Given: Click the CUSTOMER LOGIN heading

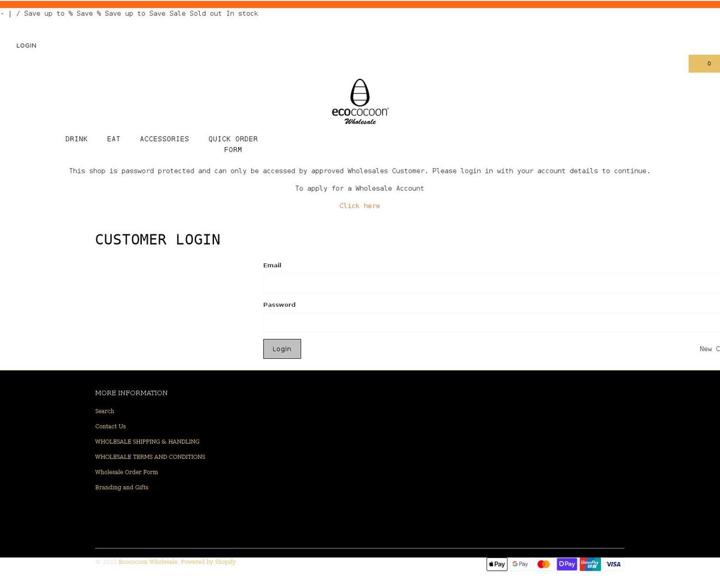Looking at the screenshot, I should click(158, 239).
